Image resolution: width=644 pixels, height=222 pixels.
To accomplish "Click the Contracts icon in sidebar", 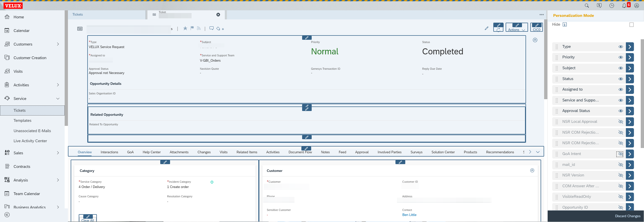I will [x=7, y=166].
